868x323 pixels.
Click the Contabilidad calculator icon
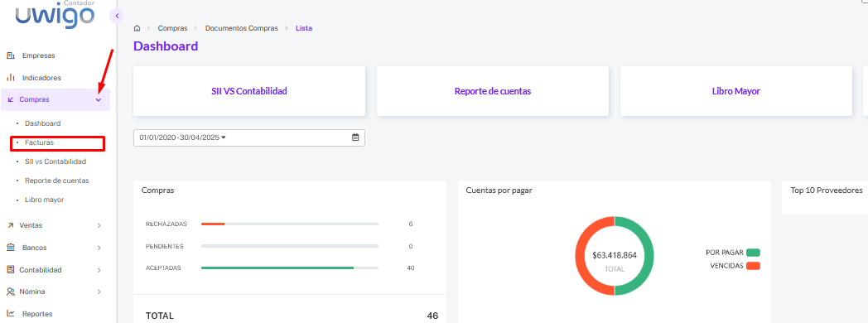10,270
